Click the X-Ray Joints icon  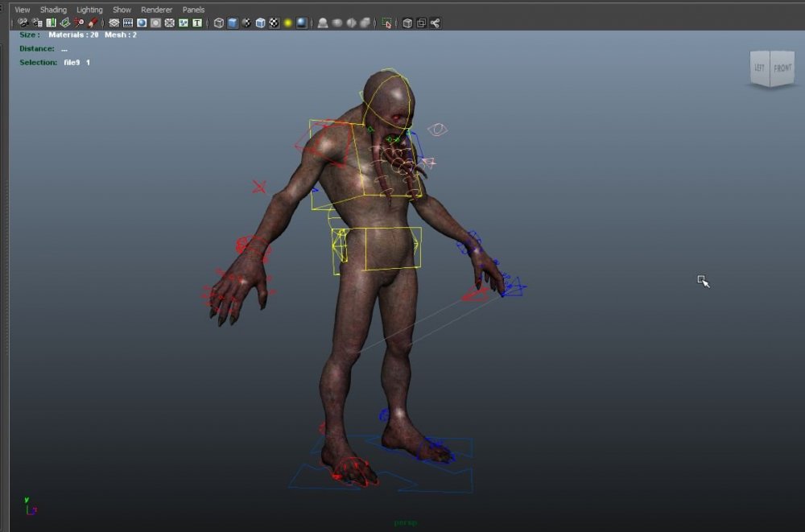click(436, 23)
